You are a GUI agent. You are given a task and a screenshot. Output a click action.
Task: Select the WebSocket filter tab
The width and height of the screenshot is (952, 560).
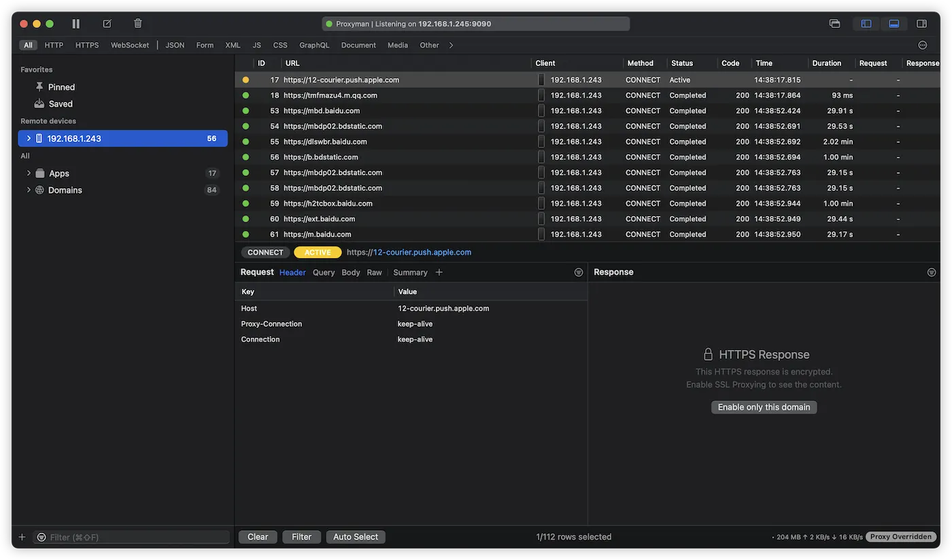[x=130, y=46]
